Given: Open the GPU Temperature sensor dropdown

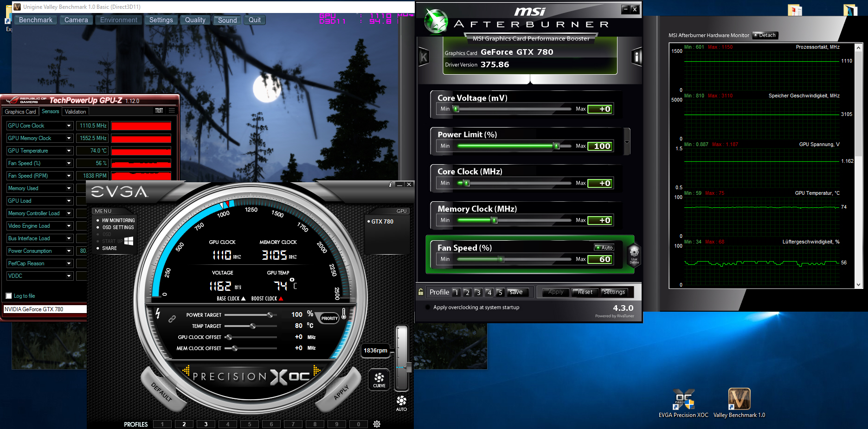Looking at the screenshot, I should [x=69, y=151].
